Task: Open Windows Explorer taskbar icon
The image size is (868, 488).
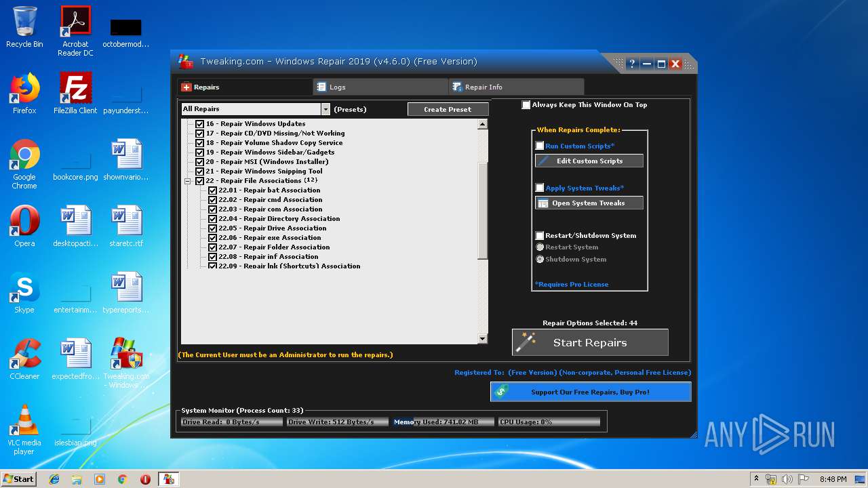Action: coord(77,479)
